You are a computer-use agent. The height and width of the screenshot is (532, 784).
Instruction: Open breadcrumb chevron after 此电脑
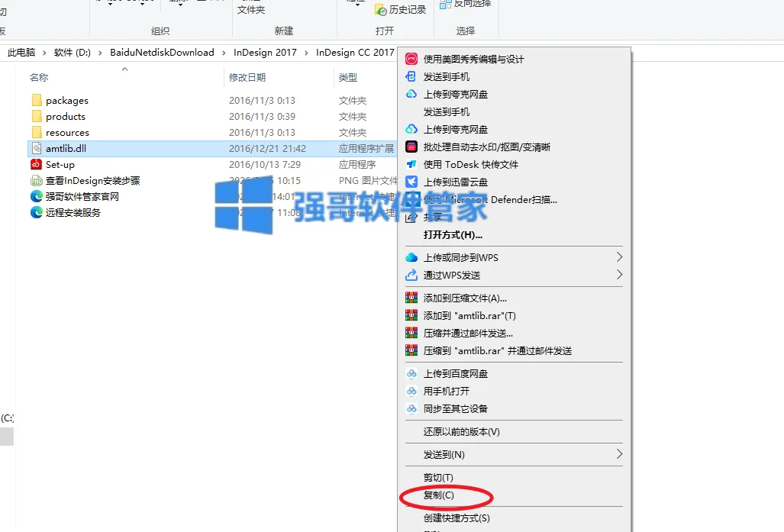[44, 53]
